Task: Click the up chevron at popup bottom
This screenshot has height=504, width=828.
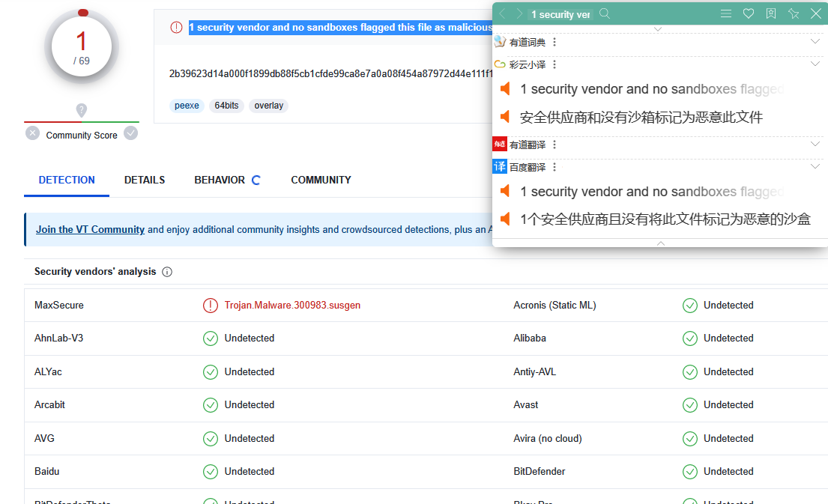Action: pyautogui.click(x=661, y=243)
